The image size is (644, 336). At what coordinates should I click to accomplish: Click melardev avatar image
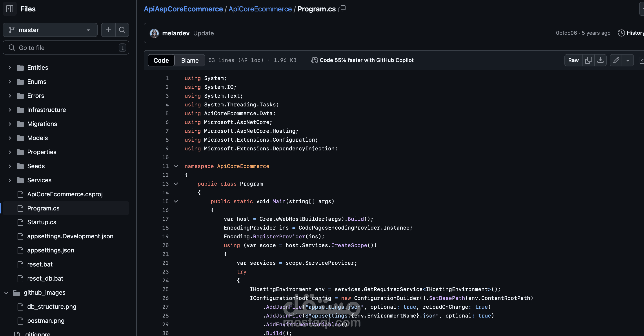(154, 33)
